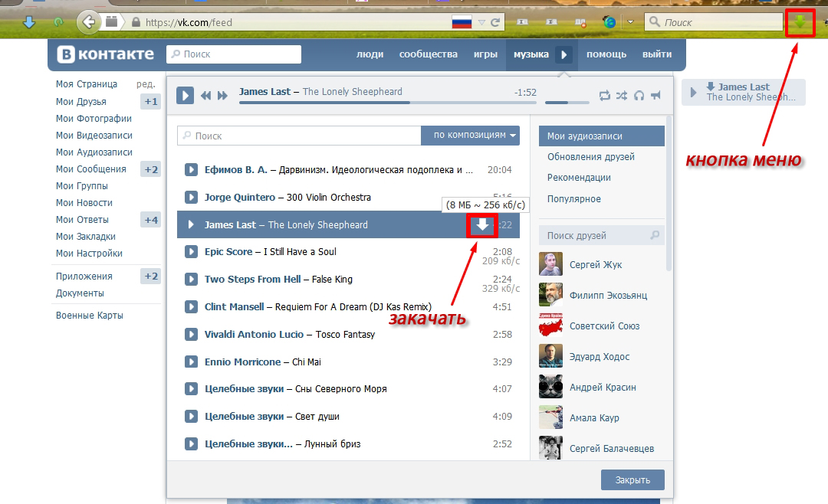The image size is (828, 504).
Task: Open the игры menu item
Action: tap(485, 54)
